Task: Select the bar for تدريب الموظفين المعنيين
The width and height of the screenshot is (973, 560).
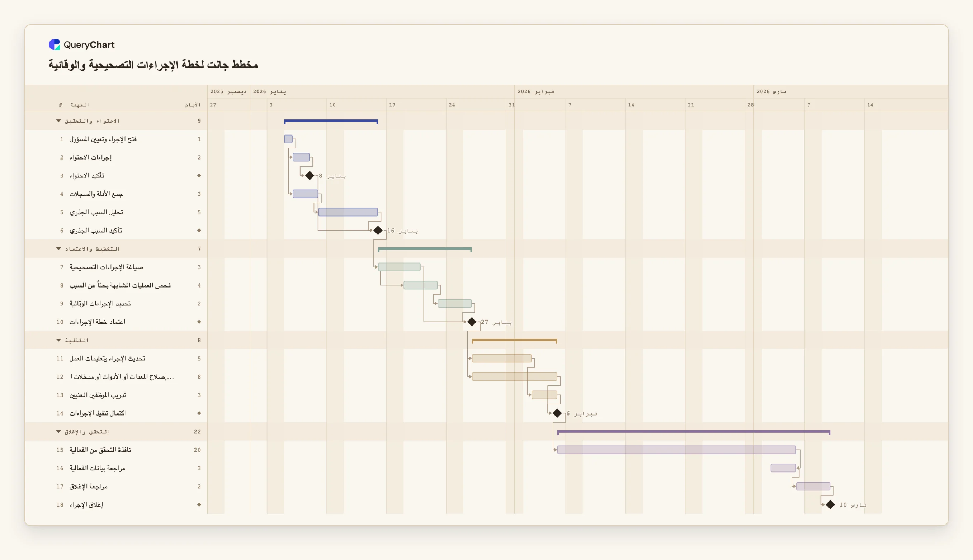Action: click(544, 395)
